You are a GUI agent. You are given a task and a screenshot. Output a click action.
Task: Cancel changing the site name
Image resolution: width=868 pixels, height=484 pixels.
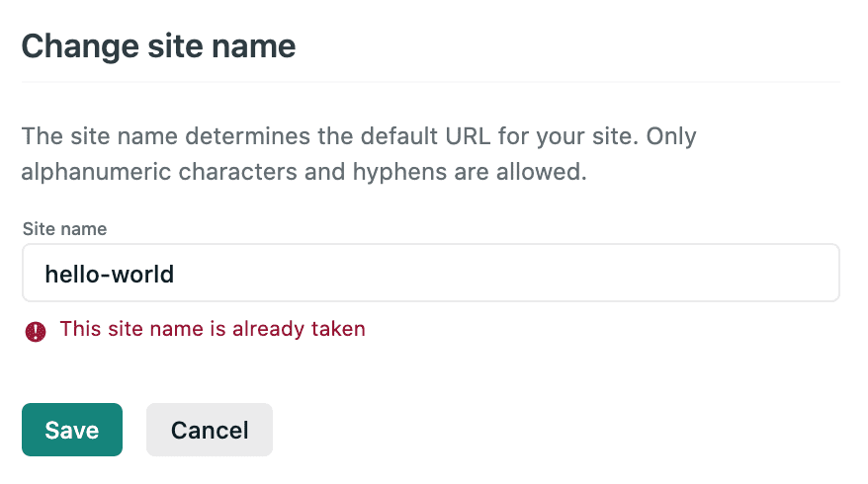tap(210, 430)
